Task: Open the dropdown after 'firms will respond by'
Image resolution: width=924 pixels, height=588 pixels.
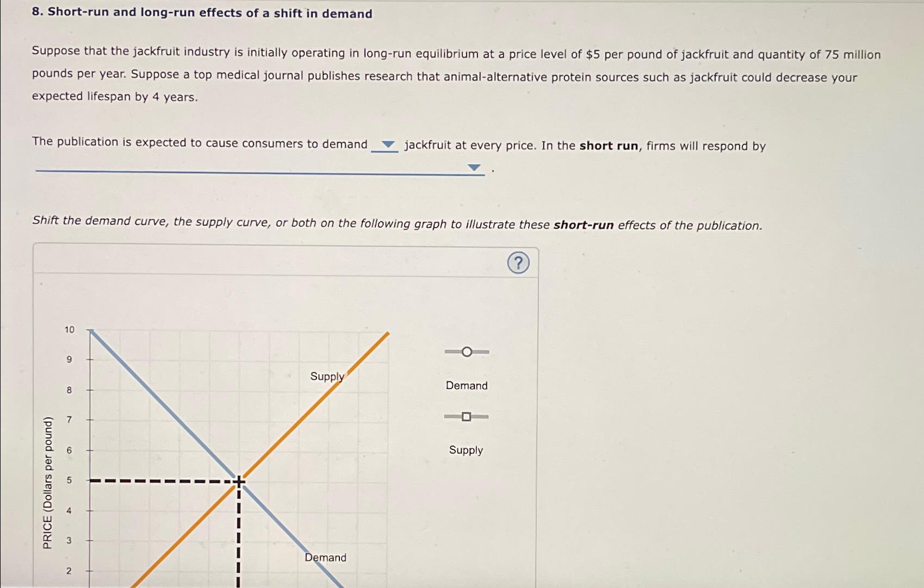Action: (x=474, y=167)
